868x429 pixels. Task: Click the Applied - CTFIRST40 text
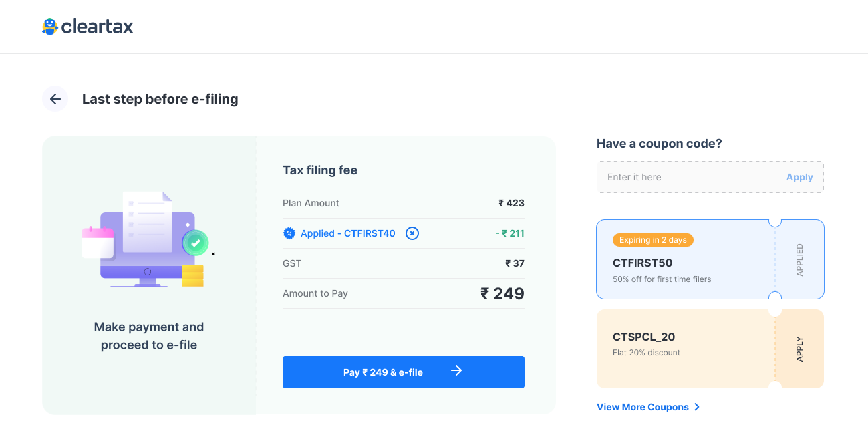348,233
